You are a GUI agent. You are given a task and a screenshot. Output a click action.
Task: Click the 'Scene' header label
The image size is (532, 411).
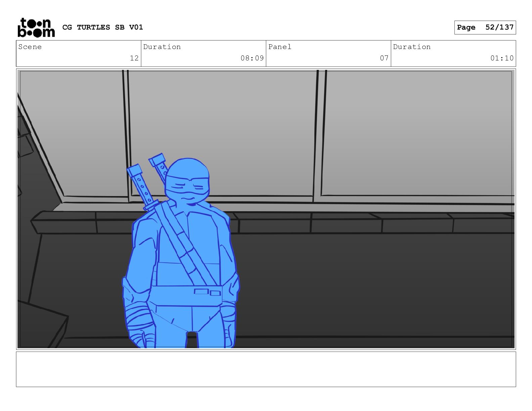[30, 47]
